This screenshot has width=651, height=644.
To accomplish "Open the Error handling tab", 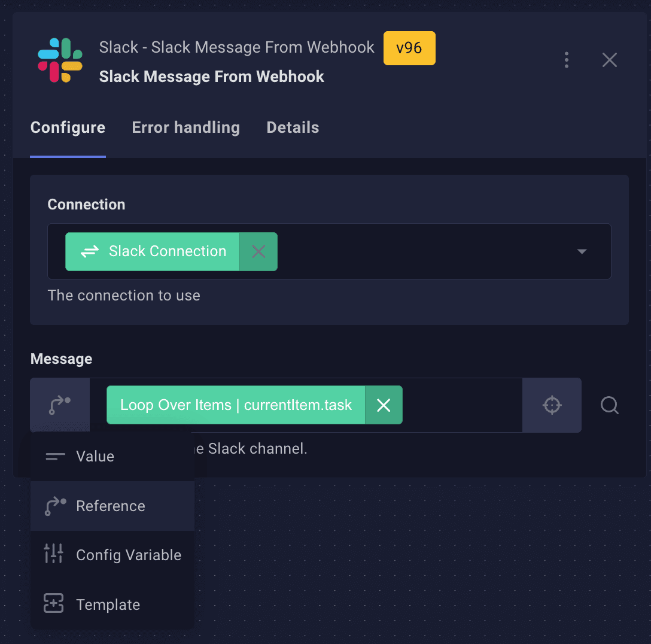I will click(x=185, y=127).
